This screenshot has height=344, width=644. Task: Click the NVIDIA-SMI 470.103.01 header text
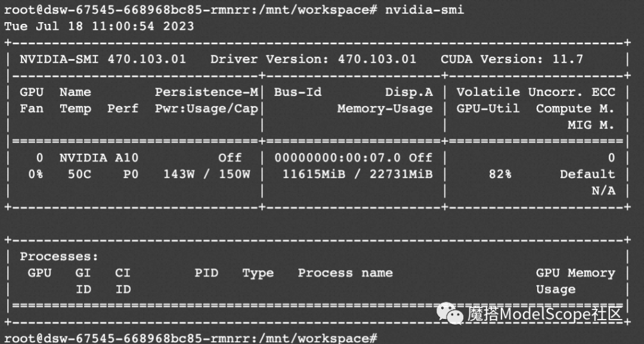click(x=103, y=59)
